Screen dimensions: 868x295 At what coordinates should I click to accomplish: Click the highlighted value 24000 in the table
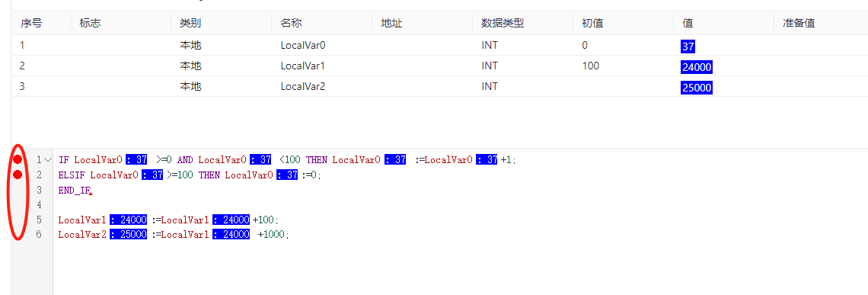tap(697, 68)
